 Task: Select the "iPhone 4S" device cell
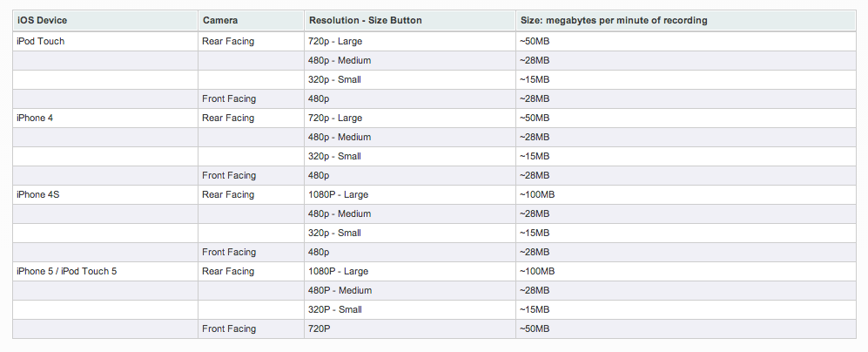38,194
